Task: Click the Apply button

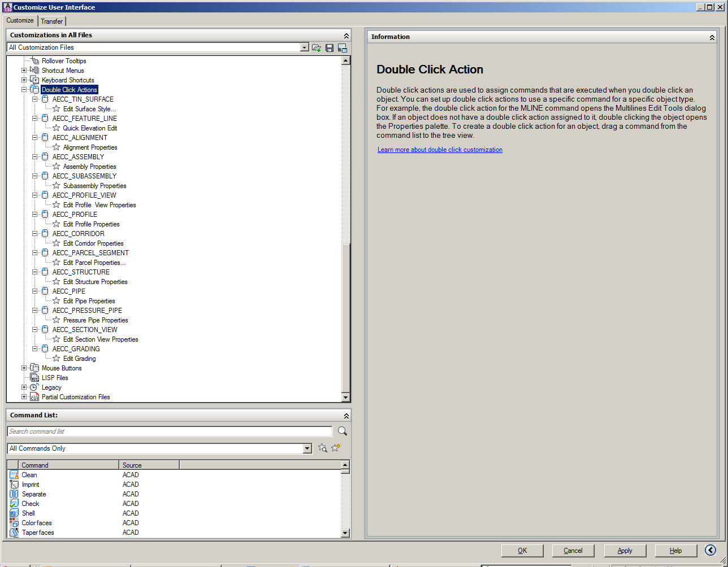Action: point(625,551)
